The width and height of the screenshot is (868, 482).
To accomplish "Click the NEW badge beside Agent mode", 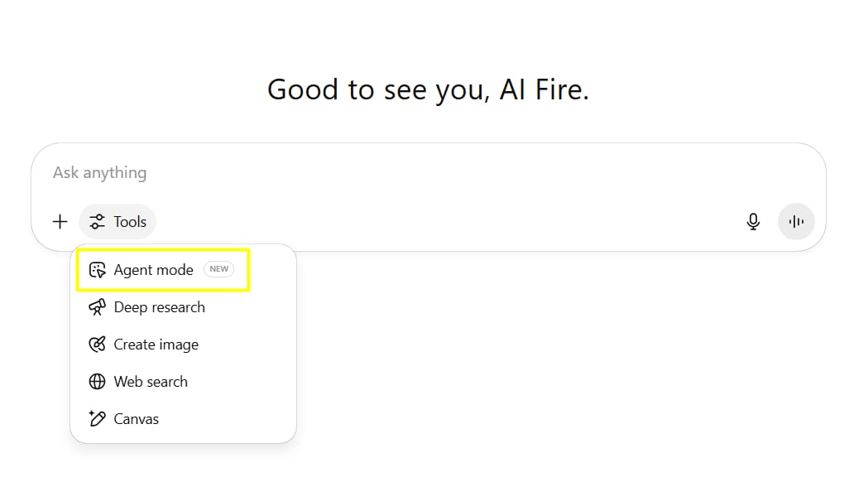I will (218, 269).
